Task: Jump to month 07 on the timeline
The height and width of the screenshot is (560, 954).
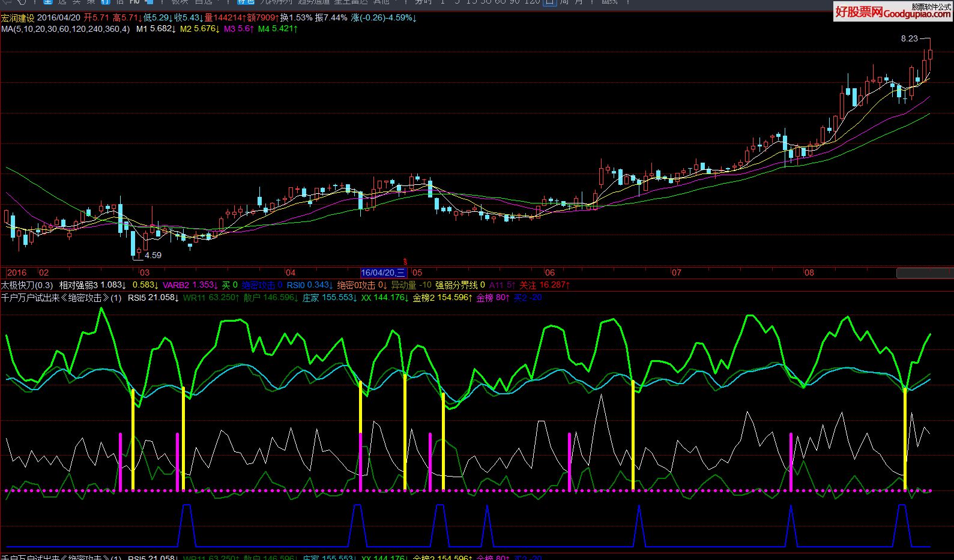Action: (677, 272)
